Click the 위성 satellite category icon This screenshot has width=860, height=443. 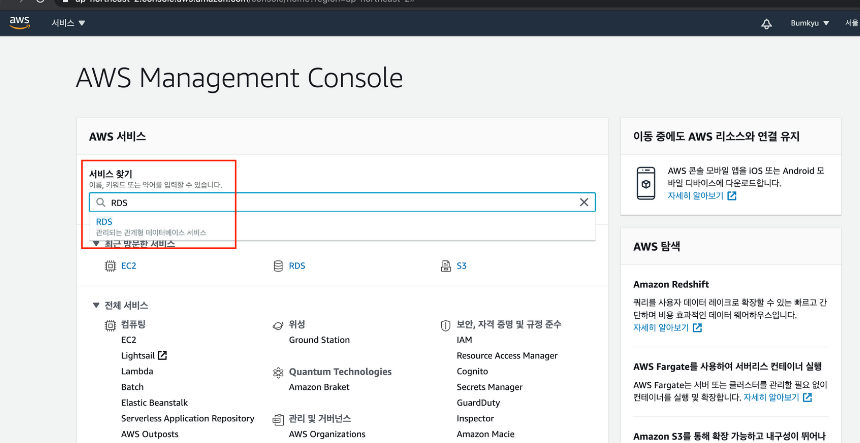(278, 325)
